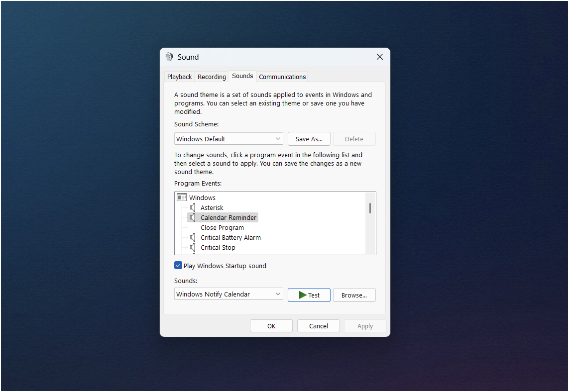Screen dimensions: 569x392
Task: Select the Calendar Reminder event
Action: 228,217
